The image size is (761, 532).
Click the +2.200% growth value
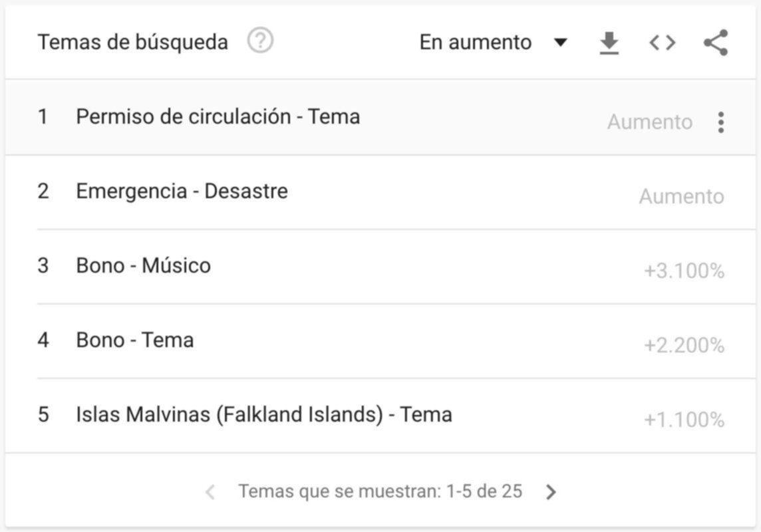click(x=684, y=346)
